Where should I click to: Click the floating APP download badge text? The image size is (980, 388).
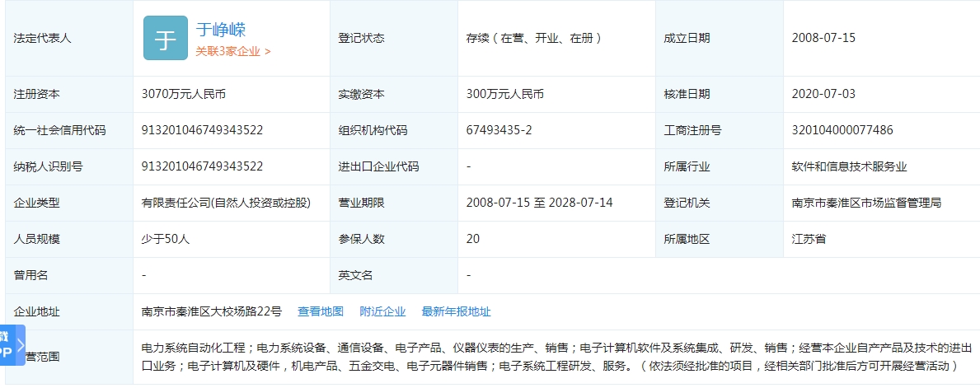click(x=6, y=344)
